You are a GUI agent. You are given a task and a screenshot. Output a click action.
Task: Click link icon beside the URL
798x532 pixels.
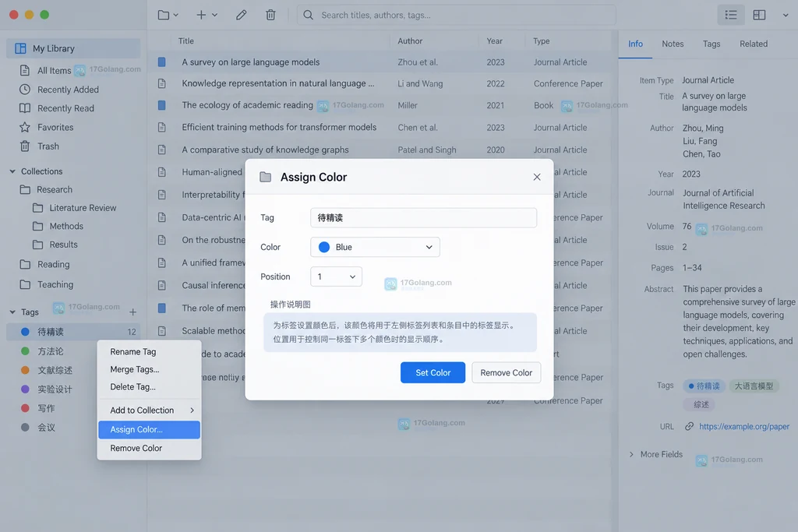pyautogui.click(x=689, y=426)
